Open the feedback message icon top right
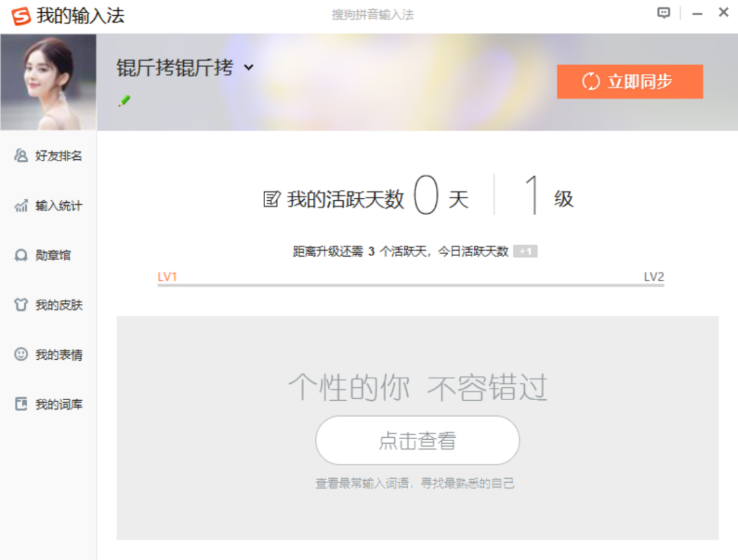This screenshot has width=738, height=560. 661,12
